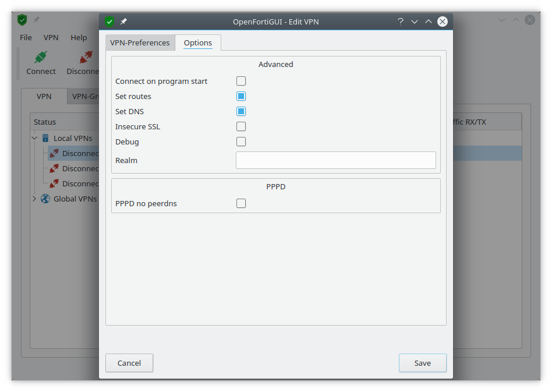The image size is (552, 392).
Task: Select the VPN tab in main window
Action: 44,96
